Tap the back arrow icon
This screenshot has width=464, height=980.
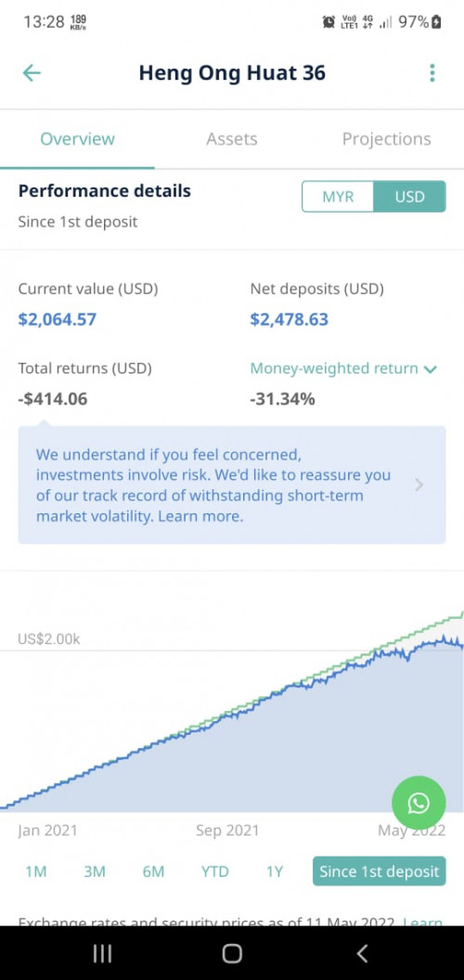point(32,73)
